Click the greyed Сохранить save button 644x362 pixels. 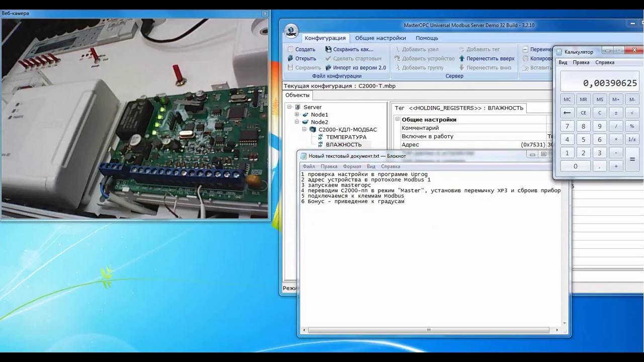(304, 67)
